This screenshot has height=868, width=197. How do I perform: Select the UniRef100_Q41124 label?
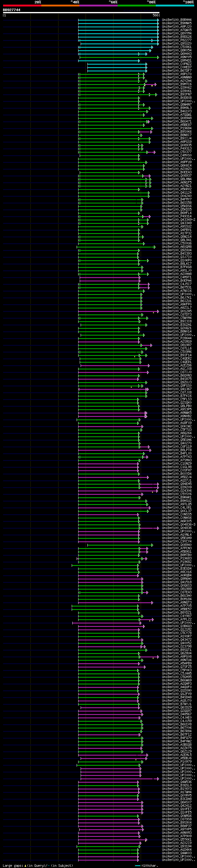(x=177, y=192)
